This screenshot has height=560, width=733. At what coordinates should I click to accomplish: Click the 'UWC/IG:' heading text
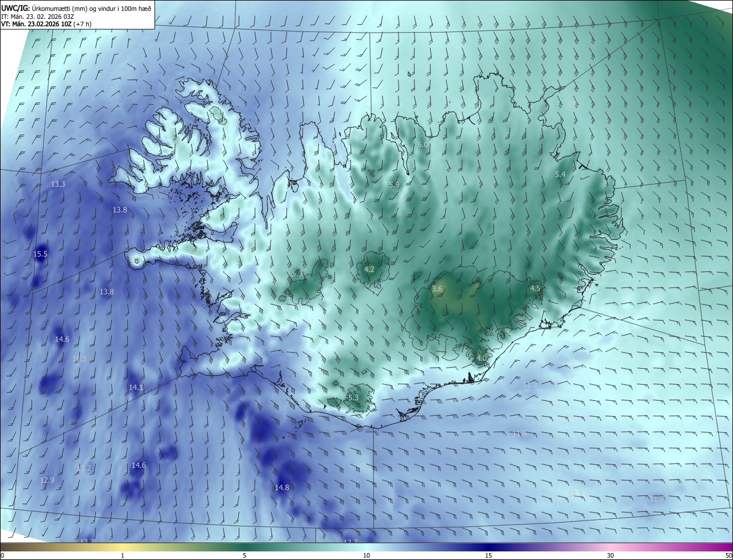coord(15,8)
